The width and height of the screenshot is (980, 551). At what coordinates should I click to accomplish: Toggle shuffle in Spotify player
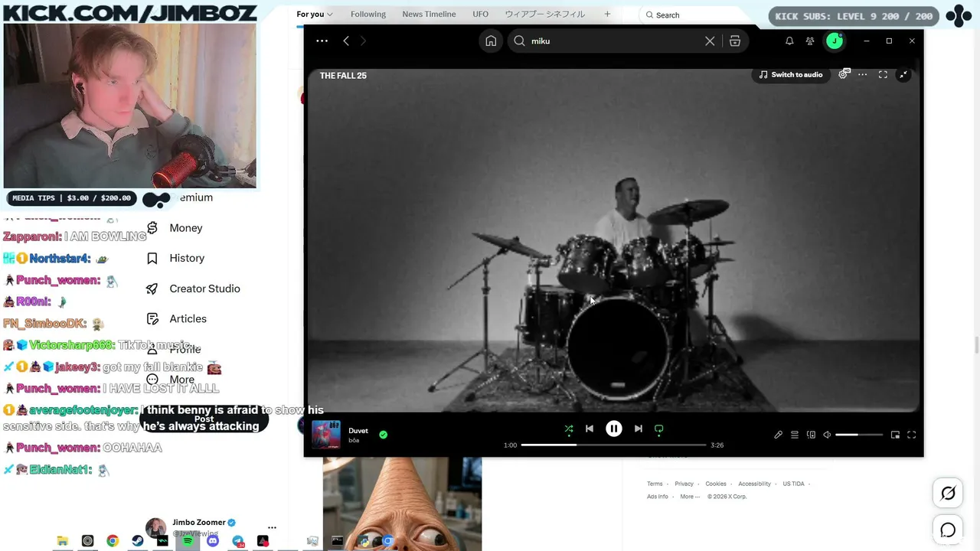tap(569, 429)
